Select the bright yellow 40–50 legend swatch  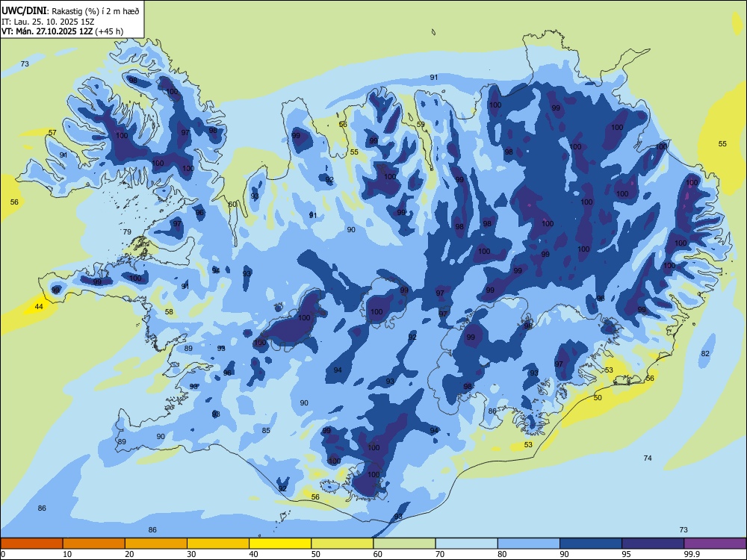[x=280, y=544]
